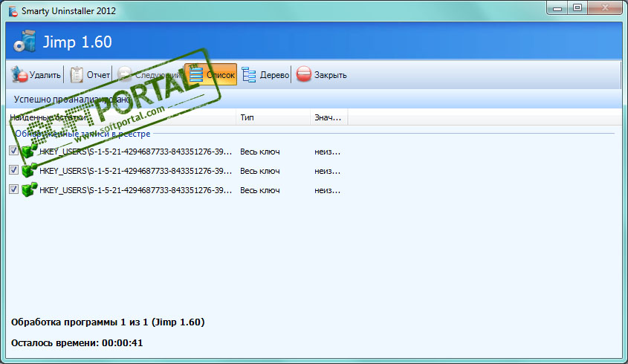Click the Удалить (Delete) toolbar button
This screenshot has height=364, width=628.
[x=36, y=75]
